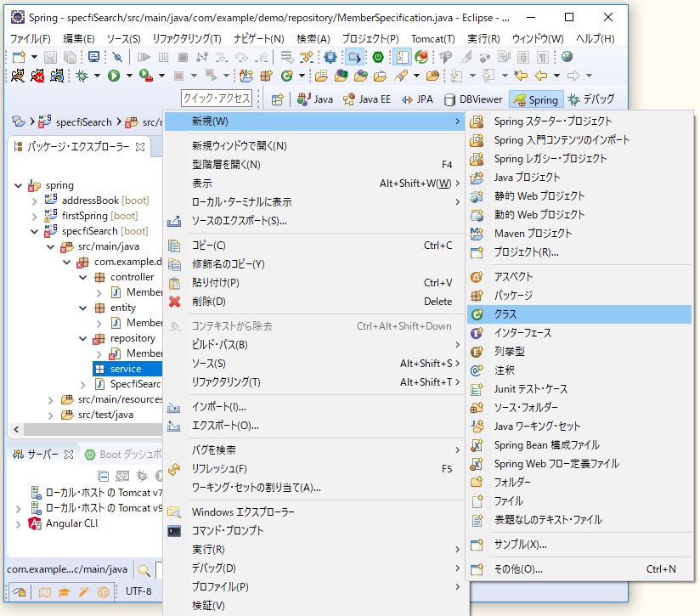
Task: Switch to the Java perspective
Action: (x=315, y=99)
